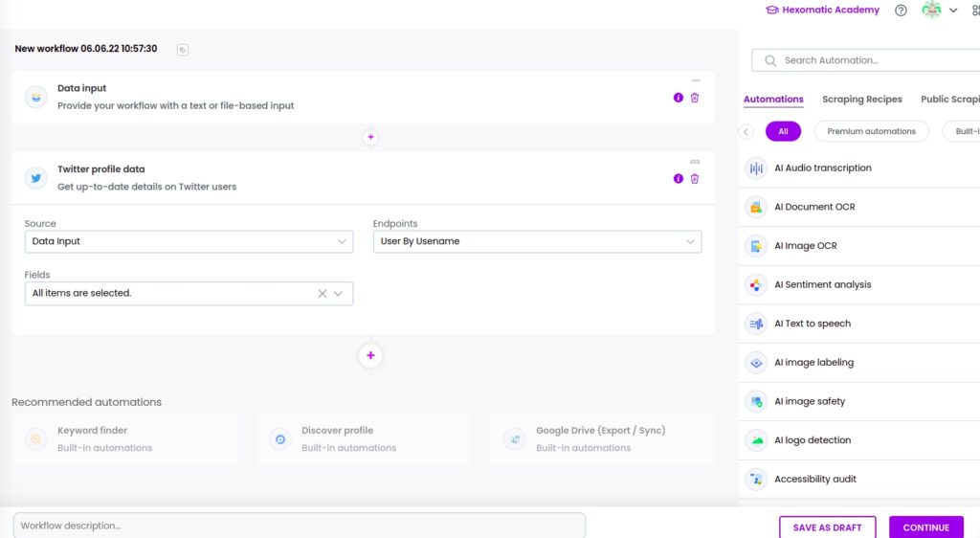This screenshot has height=538, width=980.
Task: Focus the Search Automation field
Action: pos(865,60)
